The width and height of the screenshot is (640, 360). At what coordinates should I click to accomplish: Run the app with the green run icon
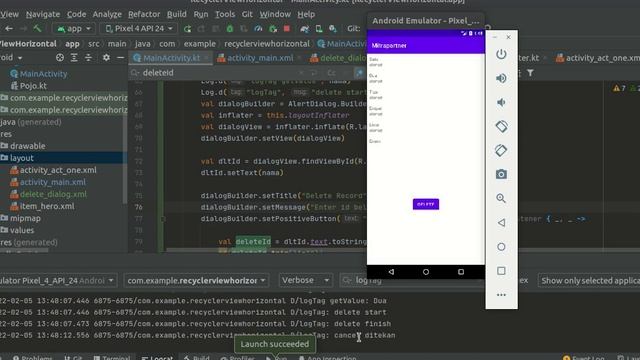click(187, 29)
